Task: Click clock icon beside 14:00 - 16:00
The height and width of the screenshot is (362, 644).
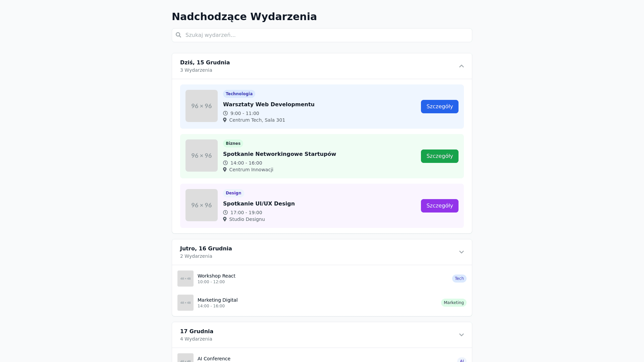Action: pyautogui.click(x=225, y=163)
